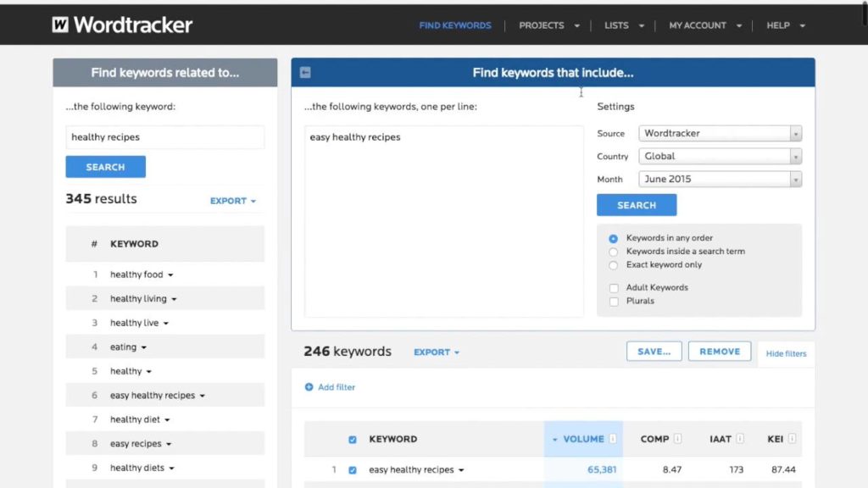The image size is (868, 488).
Task: Select Keywords inside a search term radio
Action: [614, 252]
